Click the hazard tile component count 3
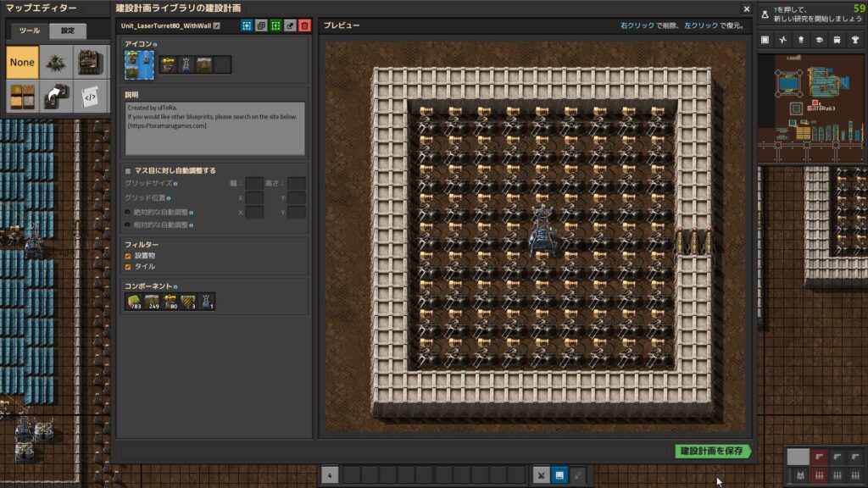Screen dimensions: 868x488 187,302
